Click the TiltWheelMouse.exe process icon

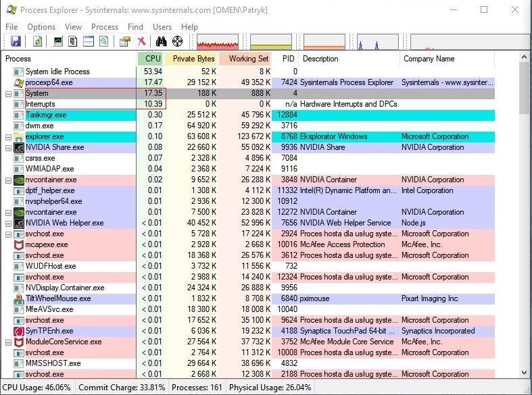click(19, 298)
